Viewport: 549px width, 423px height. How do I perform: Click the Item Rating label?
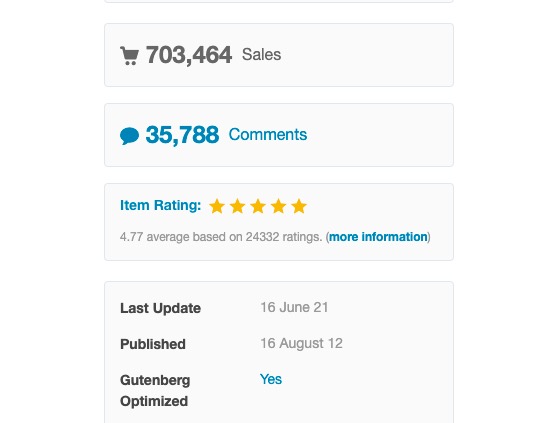[x=161, y=205]
